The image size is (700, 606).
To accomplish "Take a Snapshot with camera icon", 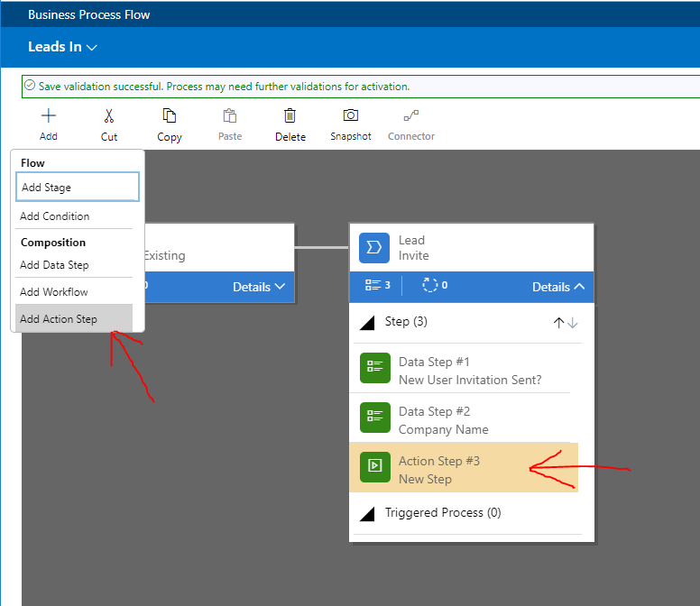I will pos(350,116).
